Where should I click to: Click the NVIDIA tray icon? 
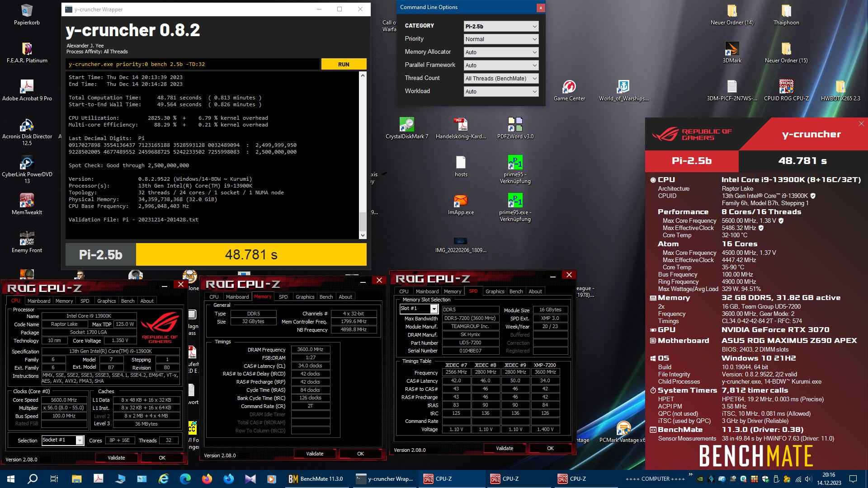click(x=700, y=479)
